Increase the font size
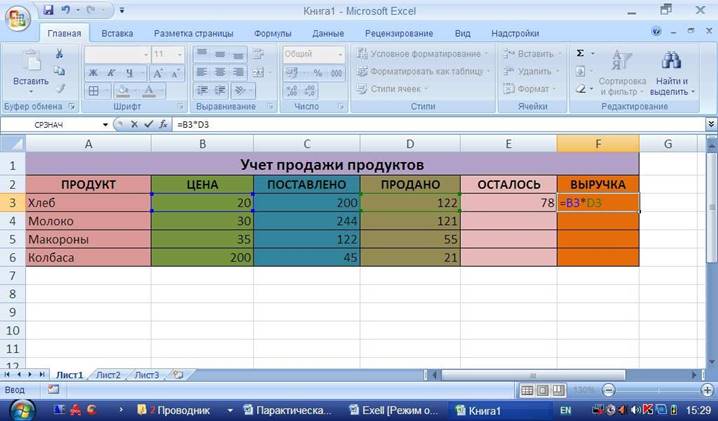The width and height of the screenshot is (718, 421). click(x=158, y=73)
